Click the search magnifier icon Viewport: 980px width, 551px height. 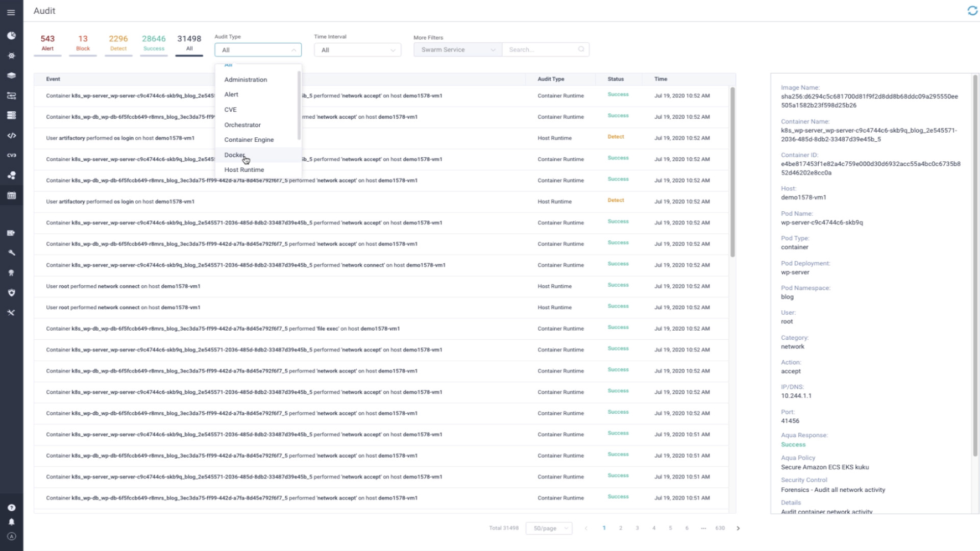pos(581,49)
